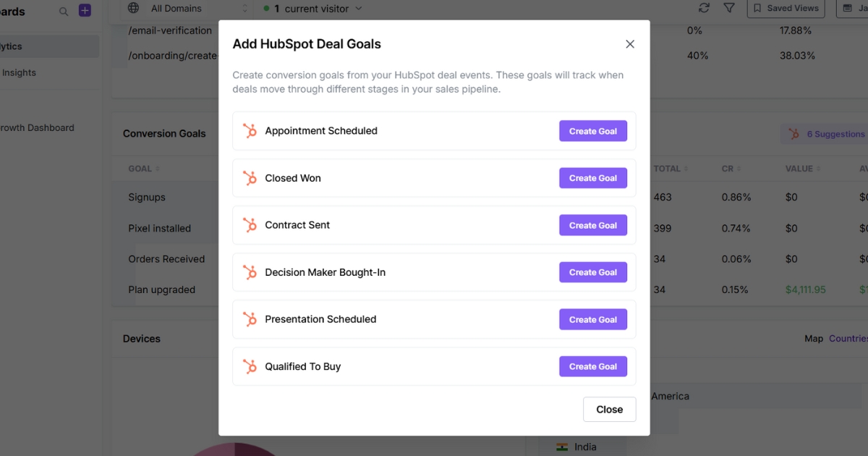Click the HubSpot sprocket icon beside Closed Won
The width and height of the screenshot is (868, 456).
coord(250,178)
